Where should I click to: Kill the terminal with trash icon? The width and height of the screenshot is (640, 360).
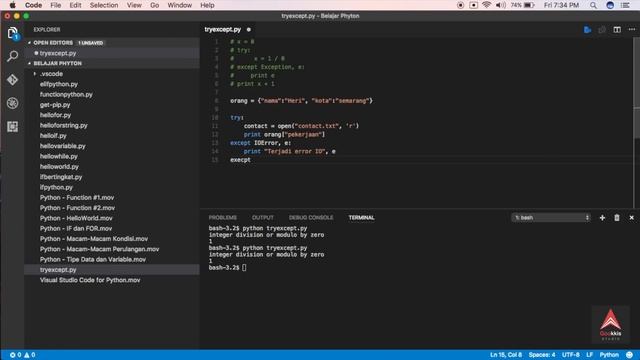pyautogui.click(x=617, y=218)
